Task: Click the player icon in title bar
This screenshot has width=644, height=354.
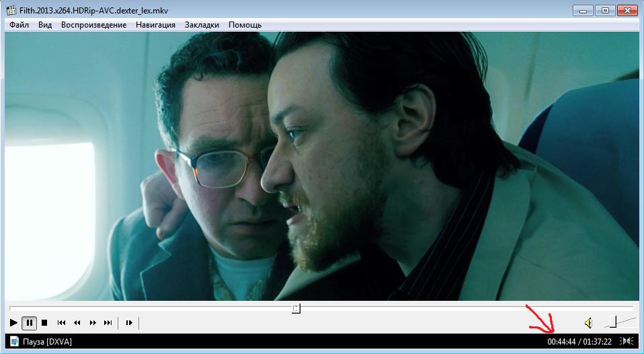Action: 11,10
